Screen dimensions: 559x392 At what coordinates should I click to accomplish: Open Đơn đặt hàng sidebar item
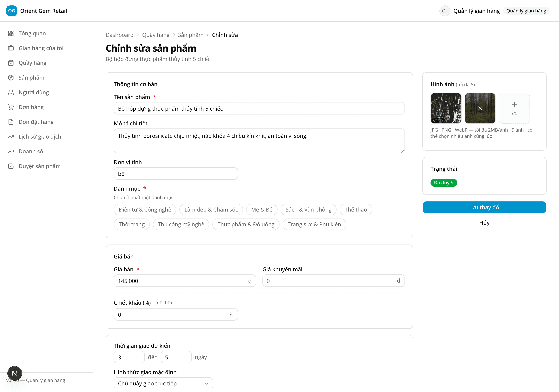(x=46, y=122)
